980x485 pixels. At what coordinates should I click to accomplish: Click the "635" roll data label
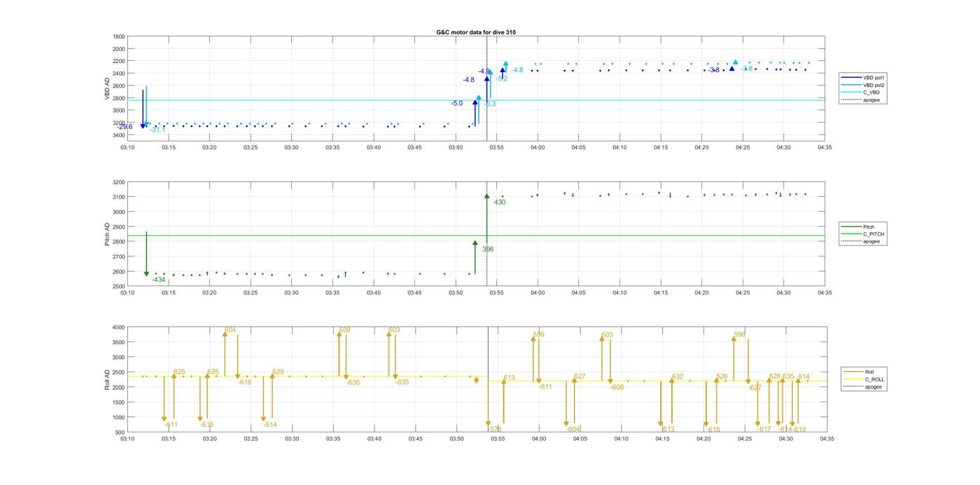788,377
